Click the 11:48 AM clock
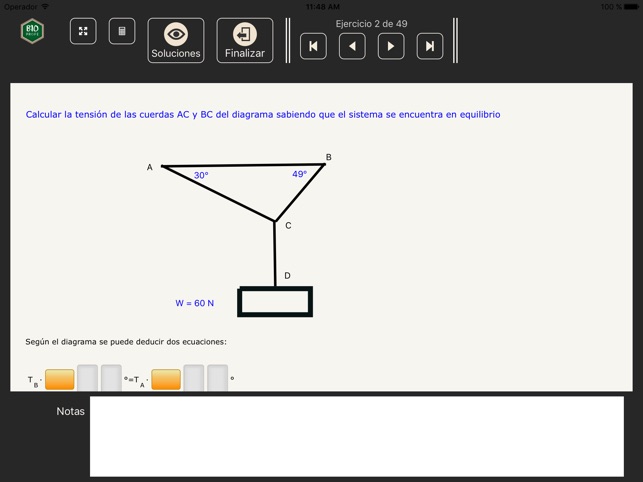The height and width of the screenshot is (482, 643). click(323, 7)
